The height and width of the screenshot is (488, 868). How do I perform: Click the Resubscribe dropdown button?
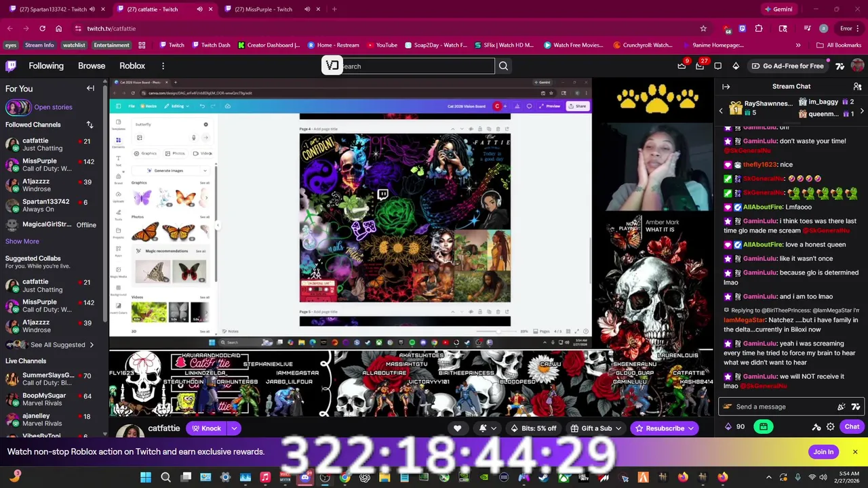point(665,428)
